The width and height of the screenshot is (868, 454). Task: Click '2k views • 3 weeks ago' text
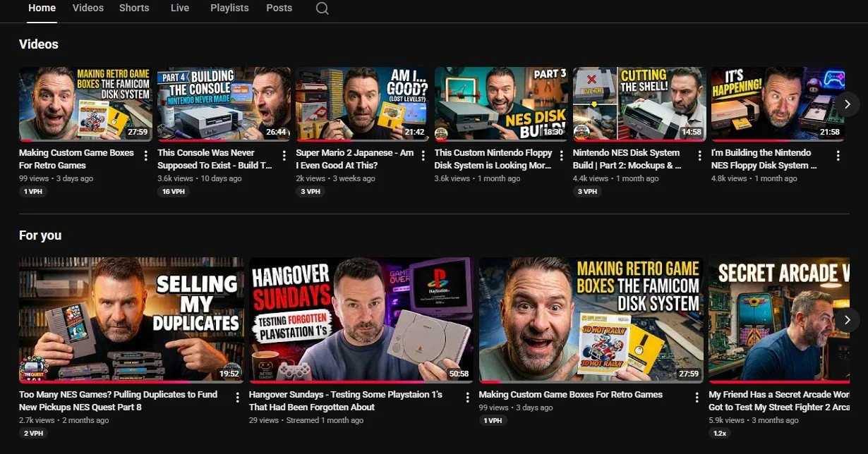[335, 178]
